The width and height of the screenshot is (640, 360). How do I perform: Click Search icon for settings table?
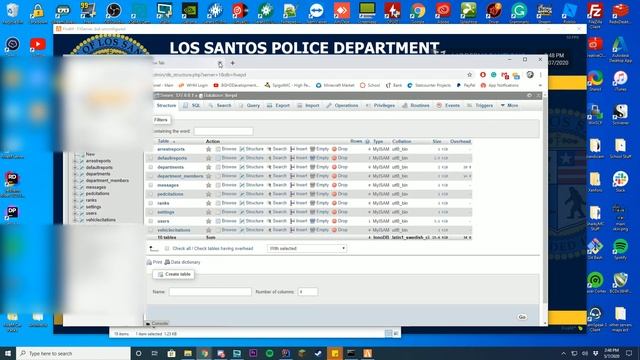(269, 212)
